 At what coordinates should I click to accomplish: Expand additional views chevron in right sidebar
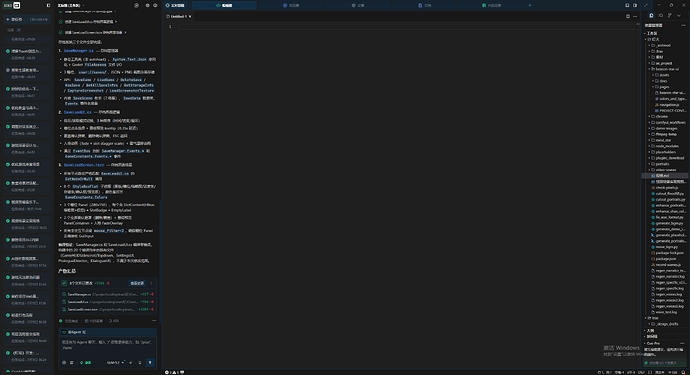coord(679,15)
